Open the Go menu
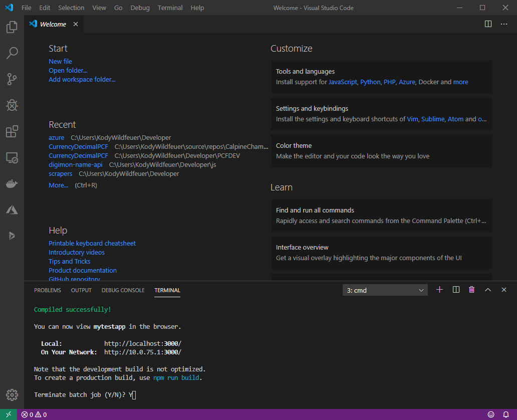This screenshot has width=517, height=420. 118,8
